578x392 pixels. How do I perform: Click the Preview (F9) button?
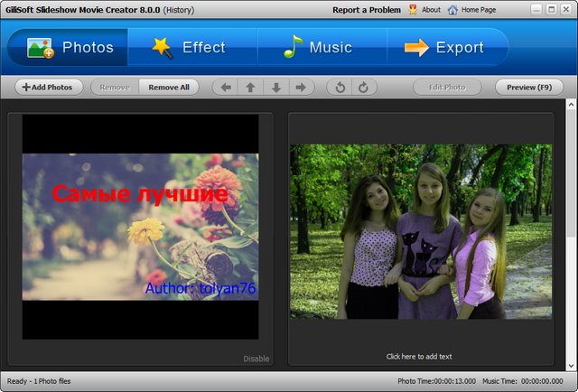pyautogui.click(x=529, y=88)
